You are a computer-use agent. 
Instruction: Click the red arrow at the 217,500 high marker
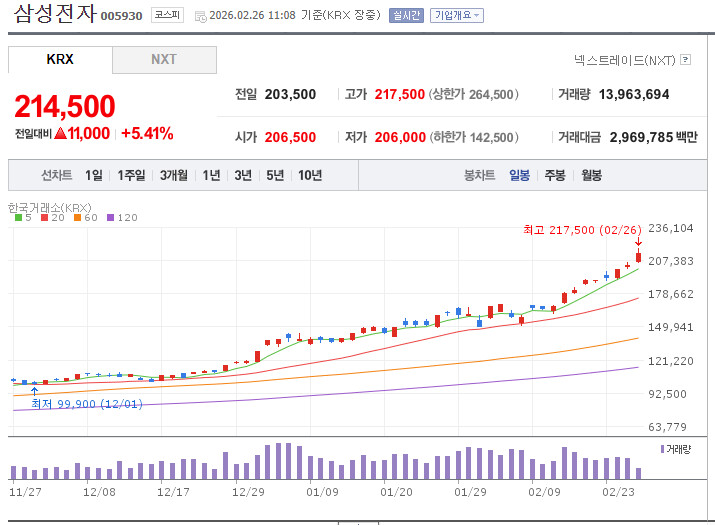point(638,242)
